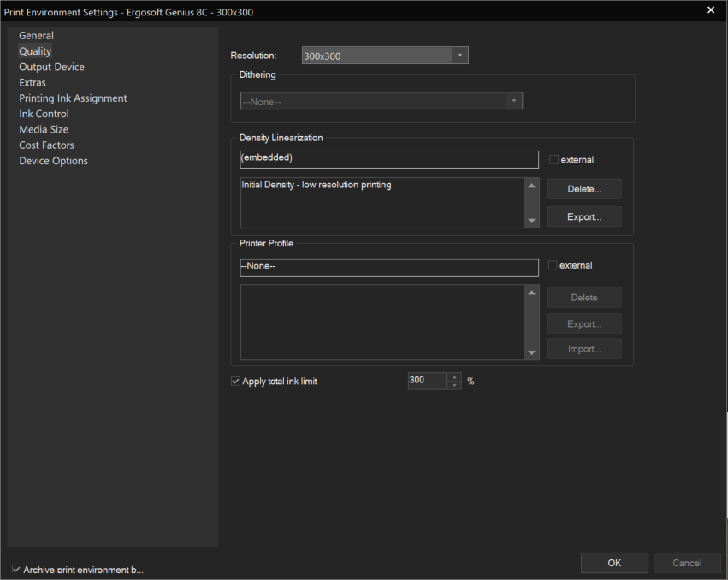
Task: Click the Cancel button
Action: coord(687,563)
